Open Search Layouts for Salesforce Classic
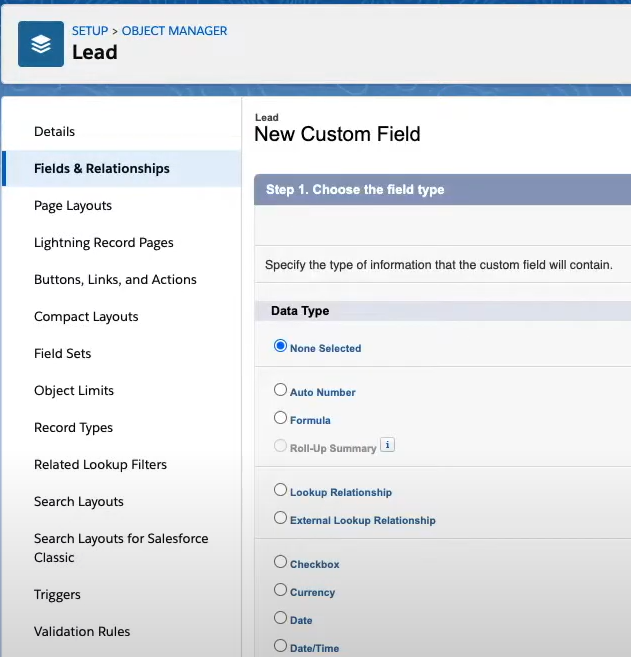The height and width of the screenshot is (657, 631). (x=121, y=548)
